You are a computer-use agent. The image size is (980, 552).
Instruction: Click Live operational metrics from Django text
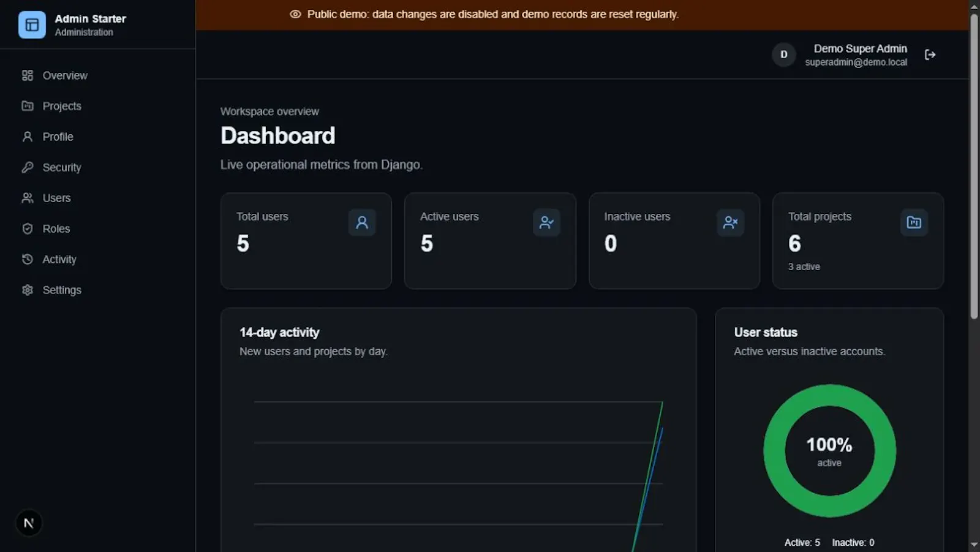click(x=322, y=165)
